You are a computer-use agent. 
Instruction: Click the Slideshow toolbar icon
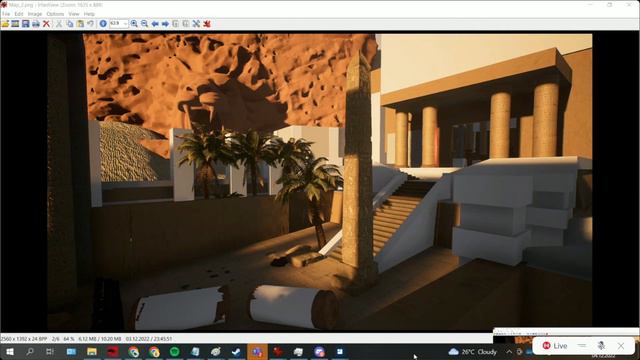pyautogui.click(x=15, y=24)
